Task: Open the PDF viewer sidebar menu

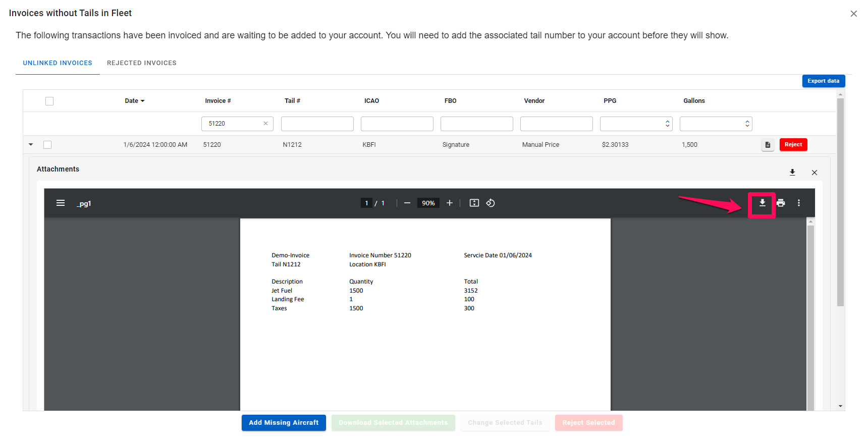Action: (61, 203)
